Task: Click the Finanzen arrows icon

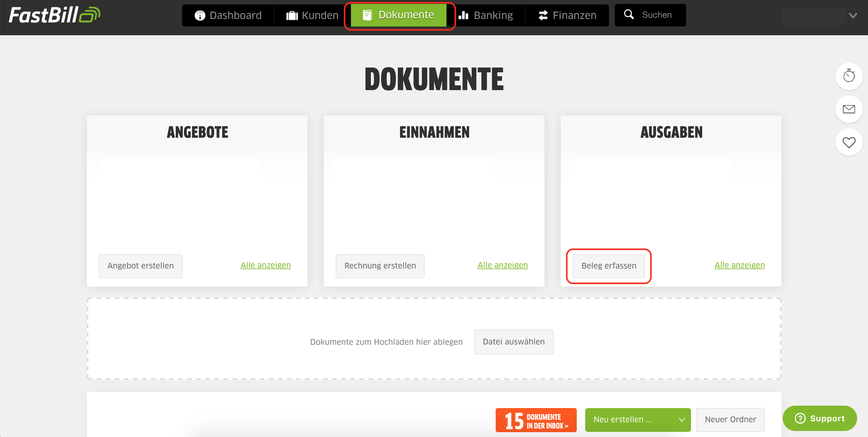Action: 543,15
